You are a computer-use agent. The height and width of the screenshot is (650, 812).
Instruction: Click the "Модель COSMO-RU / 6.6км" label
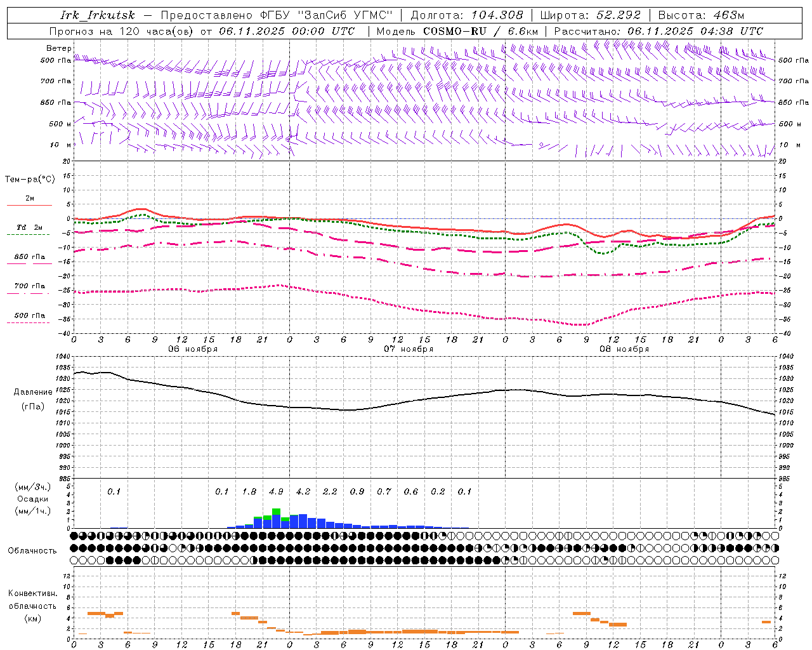tap(457, 31)
